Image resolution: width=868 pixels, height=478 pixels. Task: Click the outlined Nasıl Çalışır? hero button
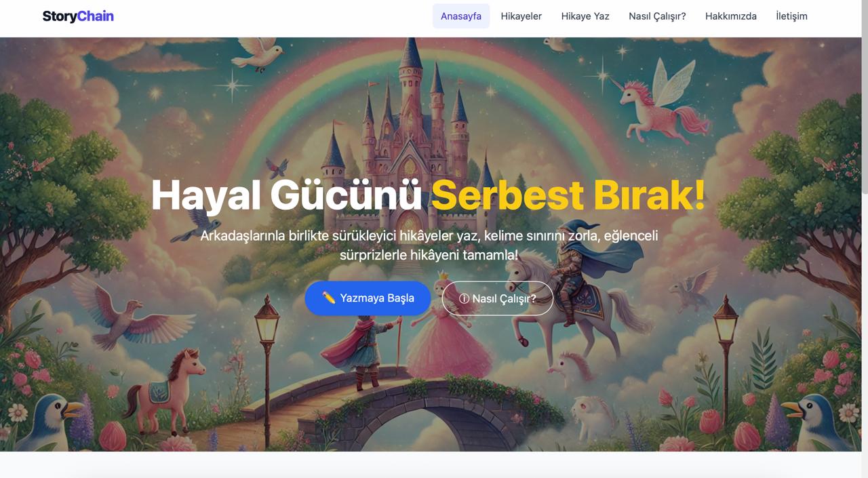coord(498,298)
